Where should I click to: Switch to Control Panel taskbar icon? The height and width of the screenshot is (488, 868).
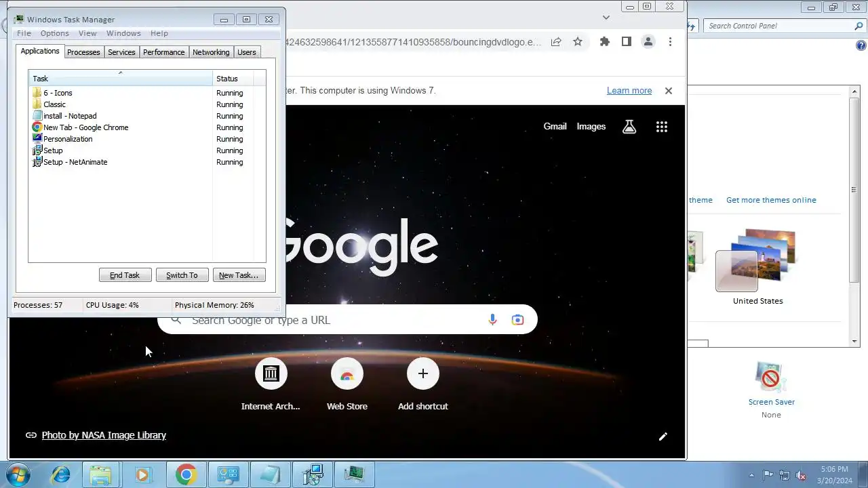click(228, 474)
